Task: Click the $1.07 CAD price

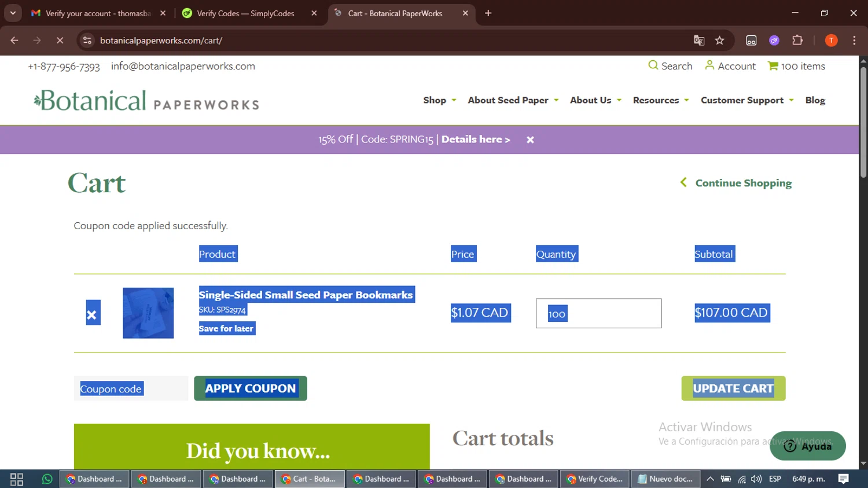Action: coord(480,313)
